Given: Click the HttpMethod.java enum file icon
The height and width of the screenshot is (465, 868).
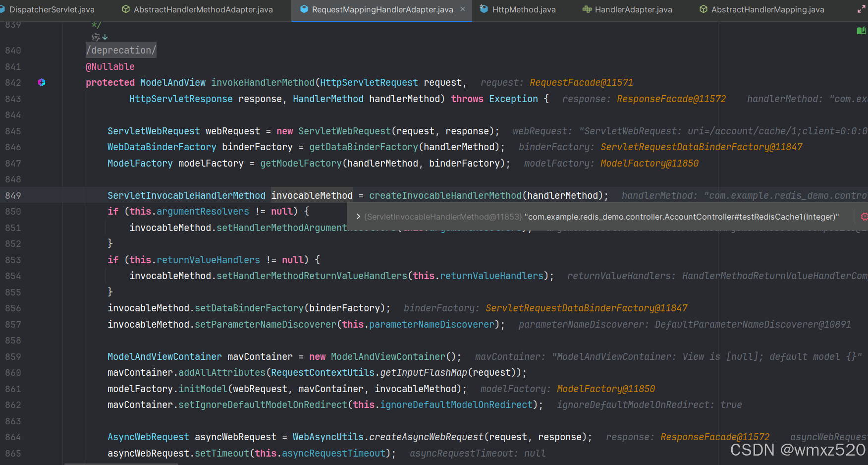Looking at the screenshot, I should click(484, 9).
